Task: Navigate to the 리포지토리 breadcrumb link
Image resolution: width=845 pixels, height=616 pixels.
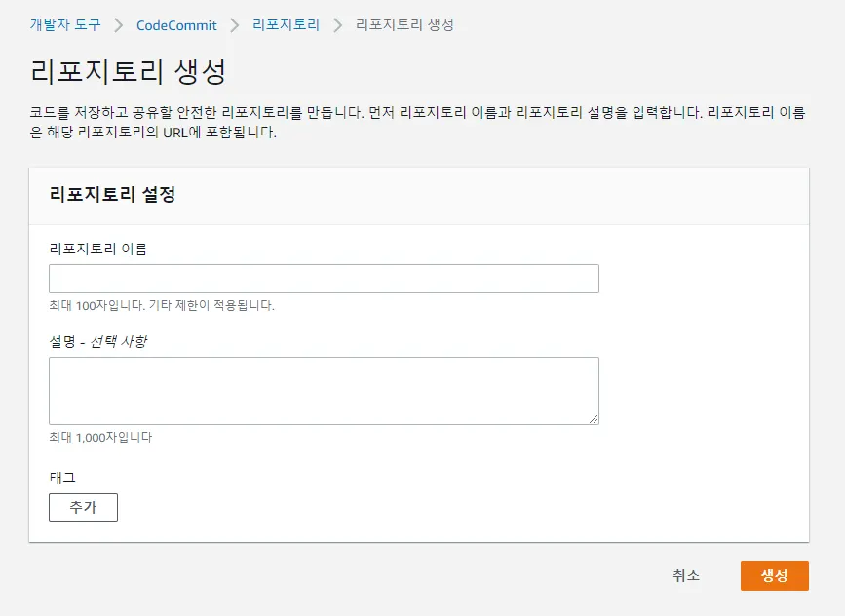Action: [286, 25]
